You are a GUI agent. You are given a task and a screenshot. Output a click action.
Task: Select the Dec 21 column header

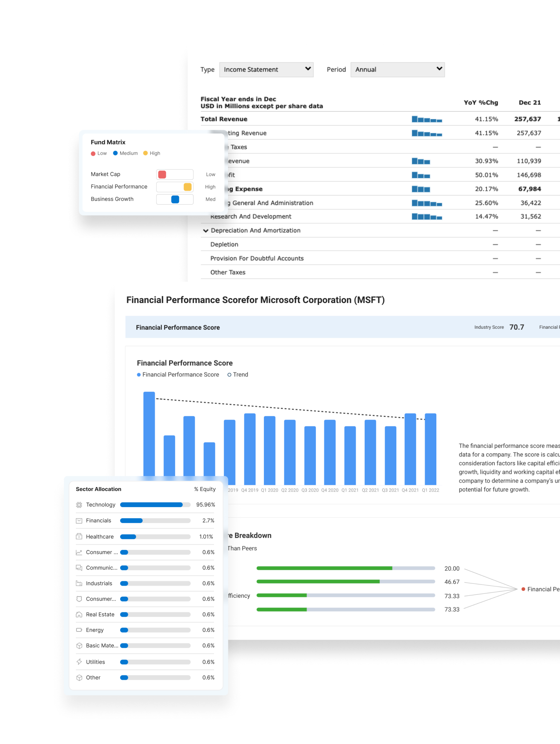pyautogui.click(x=529, y=103)
